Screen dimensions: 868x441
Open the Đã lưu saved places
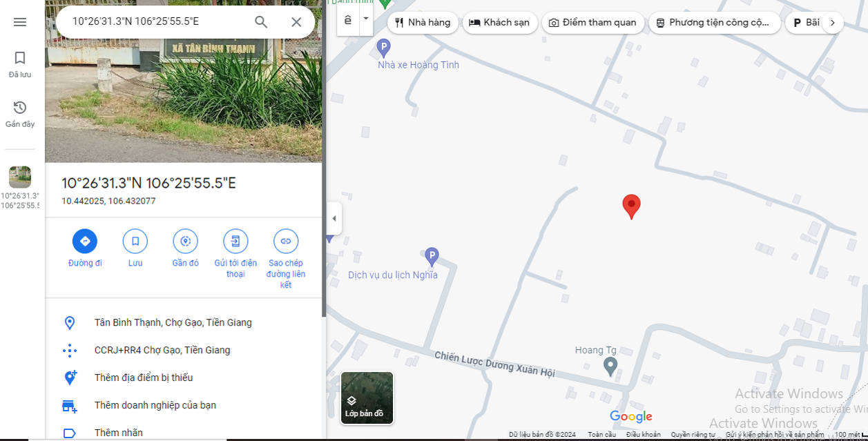tap(20, 65)
